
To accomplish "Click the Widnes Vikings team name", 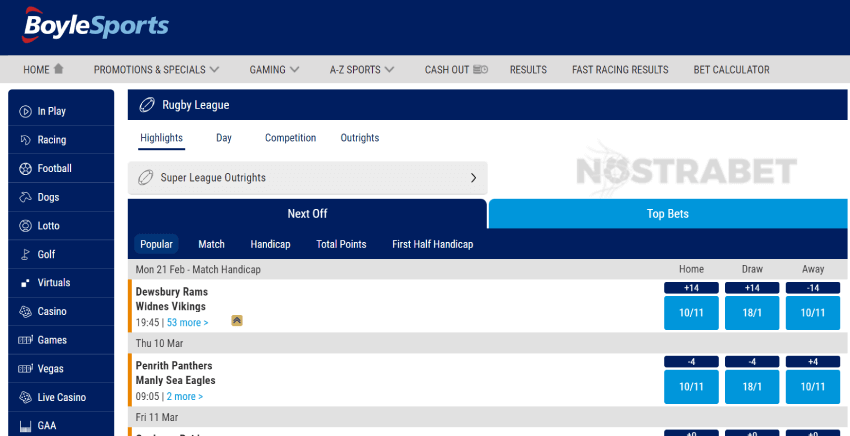I will (171, 306).
